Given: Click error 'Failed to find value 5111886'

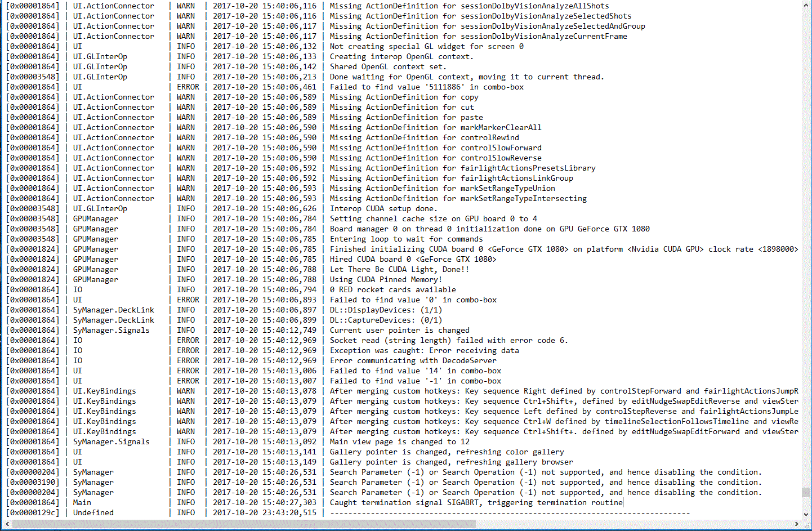Looking at the screenshot, I should pos(426,87).
